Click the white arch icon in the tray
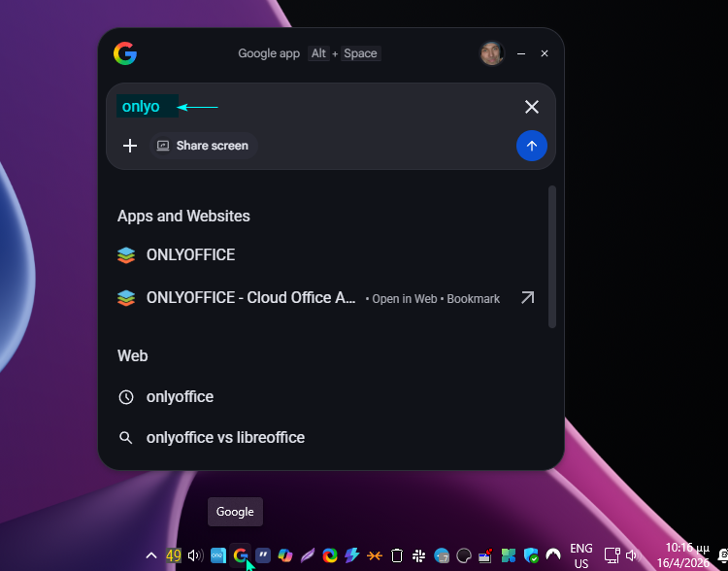728x571 pixels. [x=553, y=554]
